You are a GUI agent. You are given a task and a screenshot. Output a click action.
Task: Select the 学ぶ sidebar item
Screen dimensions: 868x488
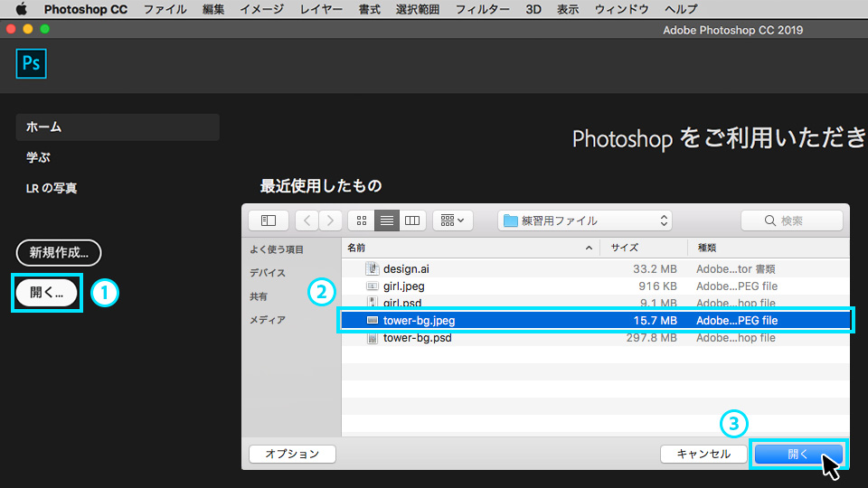click(38, 157)
